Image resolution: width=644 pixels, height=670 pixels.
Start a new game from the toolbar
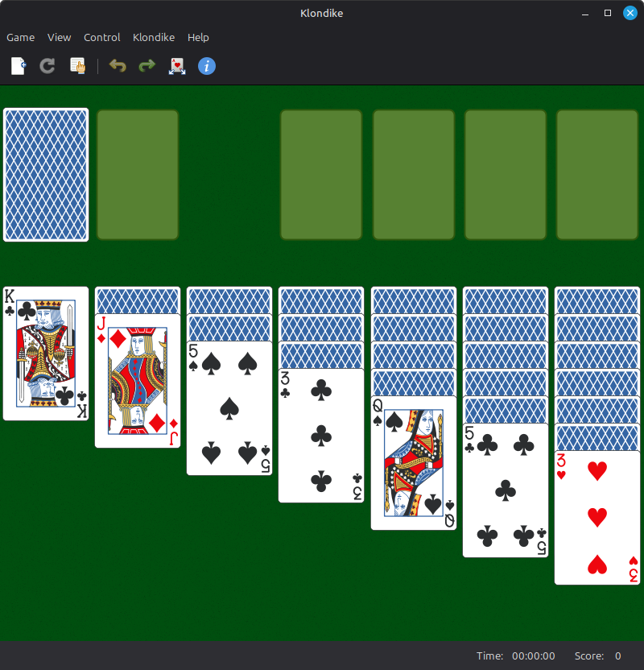[18, 66]
